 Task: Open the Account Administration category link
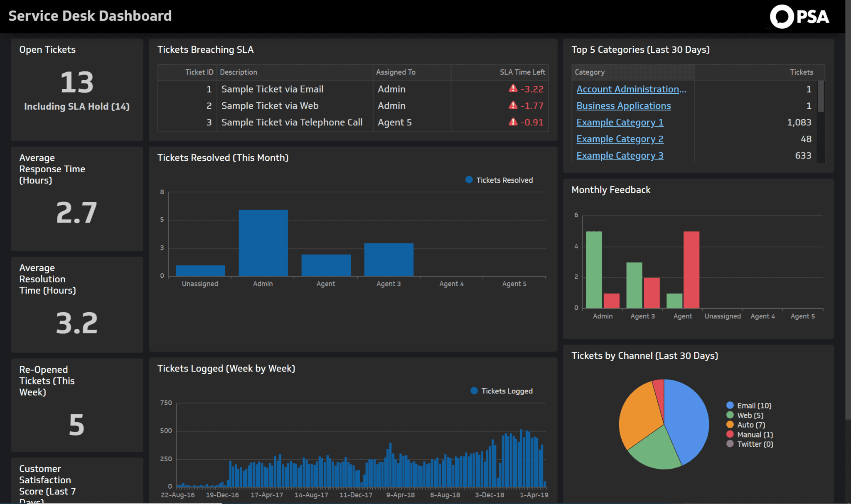(x=631, y=89)
